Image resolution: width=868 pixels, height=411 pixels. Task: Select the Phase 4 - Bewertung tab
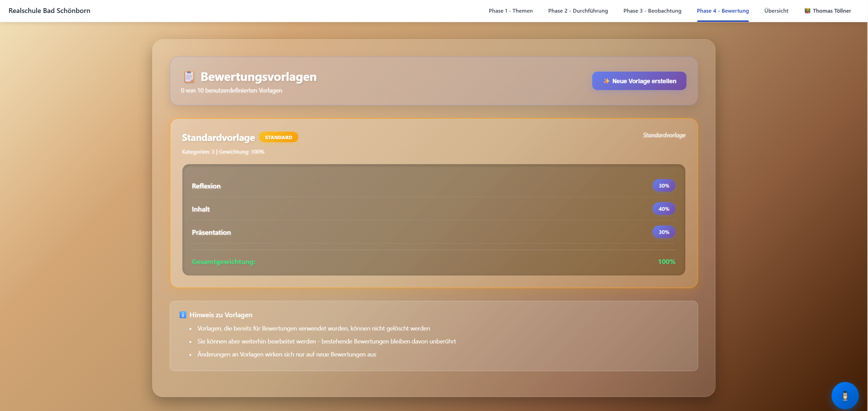click(x=723, y=11)
